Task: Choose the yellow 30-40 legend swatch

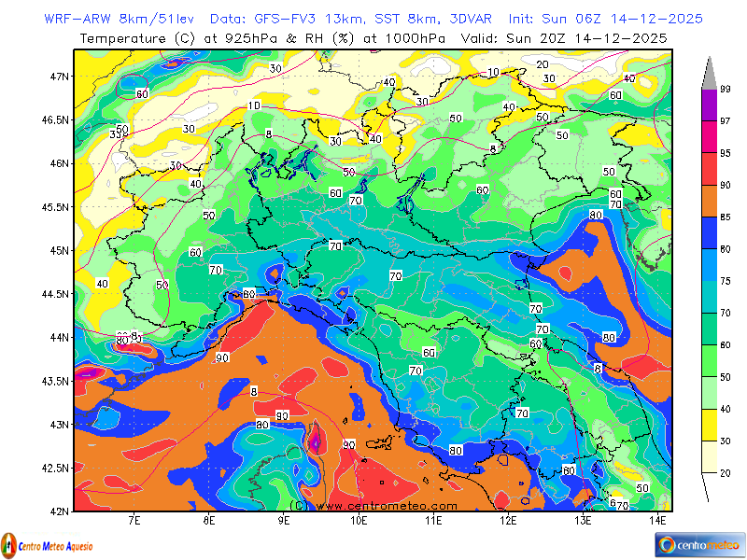Action: 709,424
